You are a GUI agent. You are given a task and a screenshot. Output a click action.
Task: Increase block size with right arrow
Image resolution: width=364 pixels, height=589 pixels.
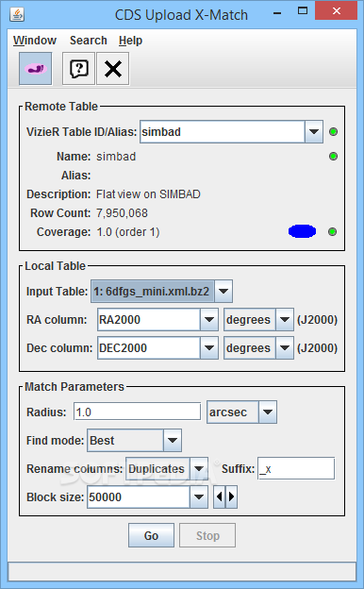click(231, 496)
